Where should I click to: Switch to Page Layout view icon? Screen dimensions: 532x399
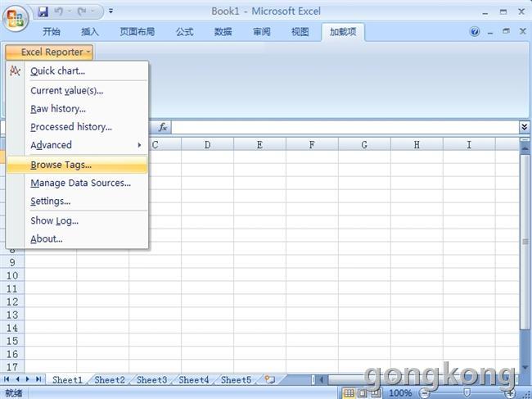(x=363, y=393)
